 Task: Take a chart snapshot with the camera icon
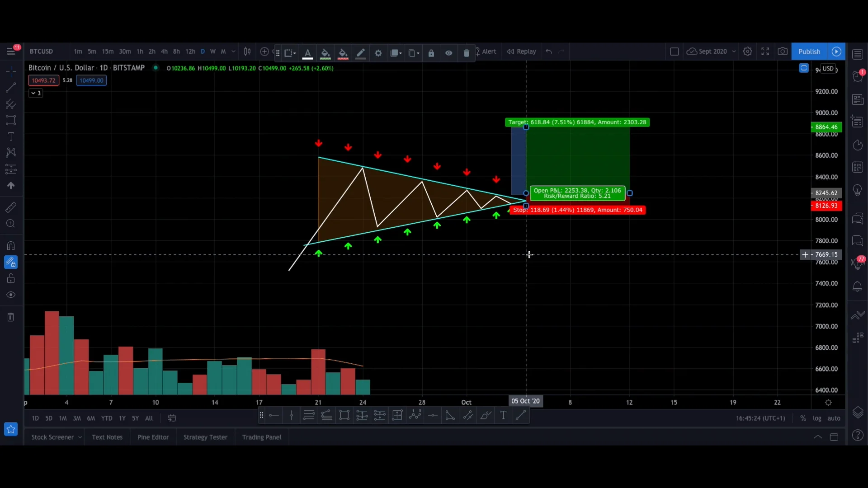[x=783, y=51]
